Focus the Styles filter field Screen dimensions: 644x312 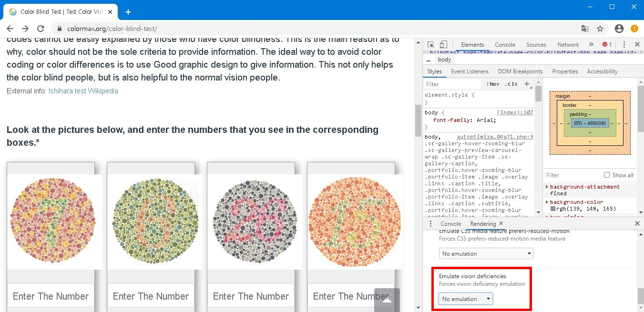[x=453, y=84]
